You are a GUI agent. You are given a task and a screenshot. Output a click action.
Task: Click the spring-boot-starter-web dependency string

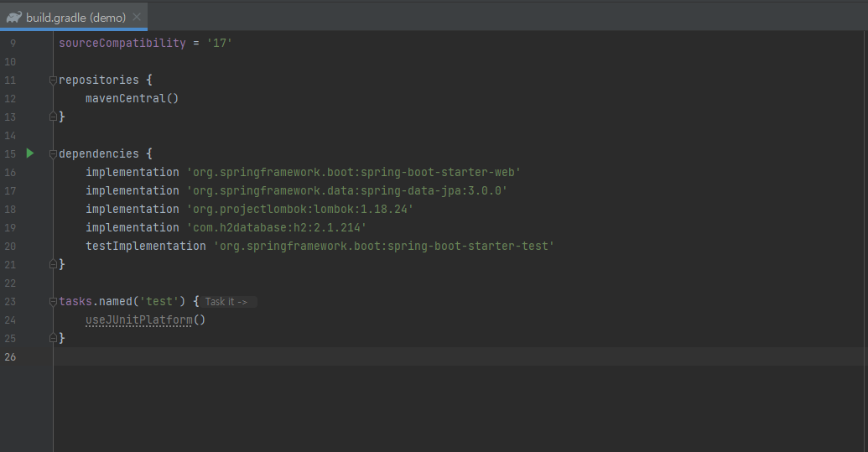[354, 172]
